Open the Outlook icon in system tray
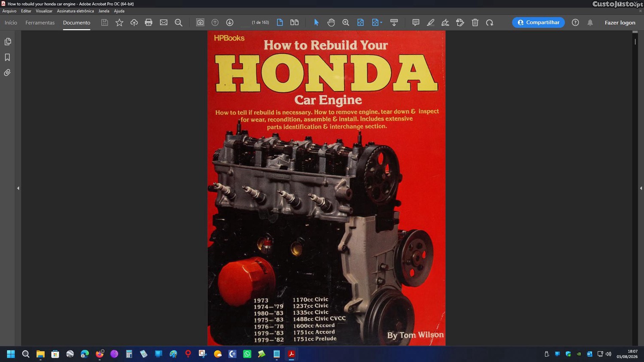 589,354
